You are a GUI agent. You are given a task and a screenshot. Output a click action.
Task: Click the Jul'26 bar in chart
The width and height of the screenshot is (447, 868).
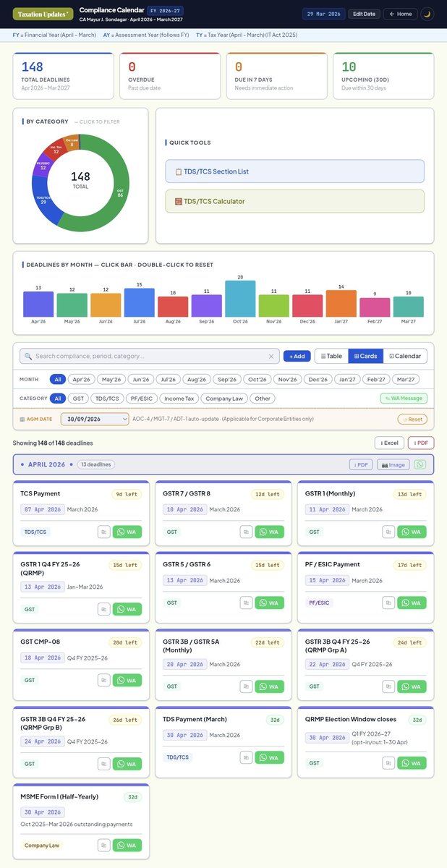click(x=139, y=302)
